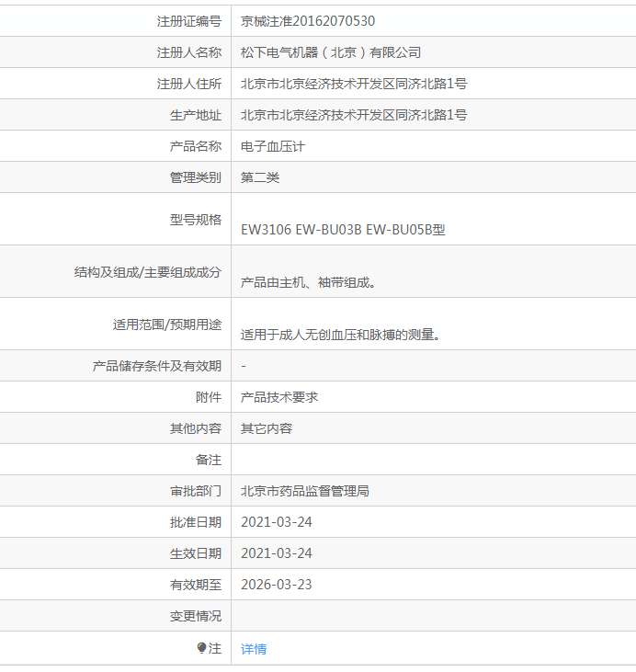Select registration number 京械注准20162070530
This screenshot has width=636, height=672.
pyautogui.click(x=308, y=21)
